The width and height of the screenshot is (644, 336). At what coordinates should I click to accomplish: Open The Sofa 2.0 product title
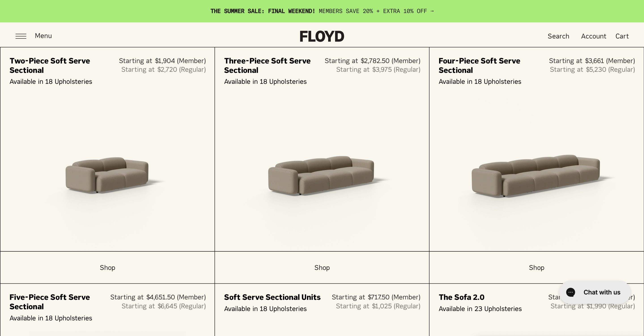point(461,297)
